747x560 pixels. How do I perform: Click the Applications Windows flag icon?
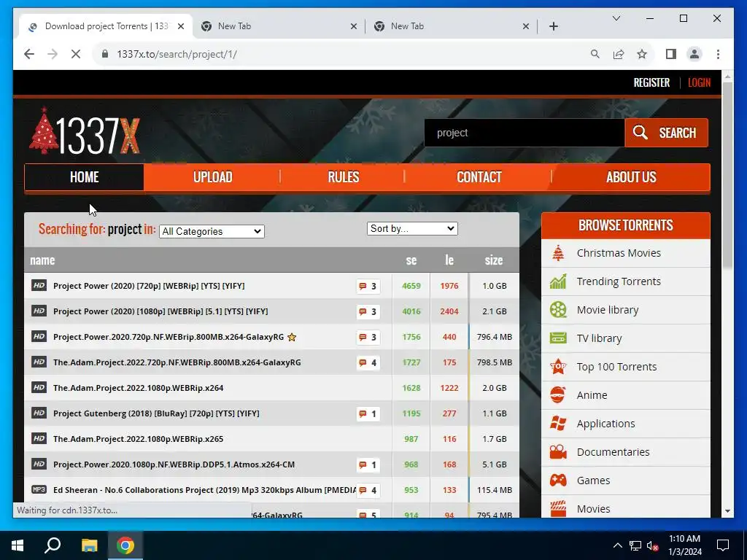coord(558,424)
